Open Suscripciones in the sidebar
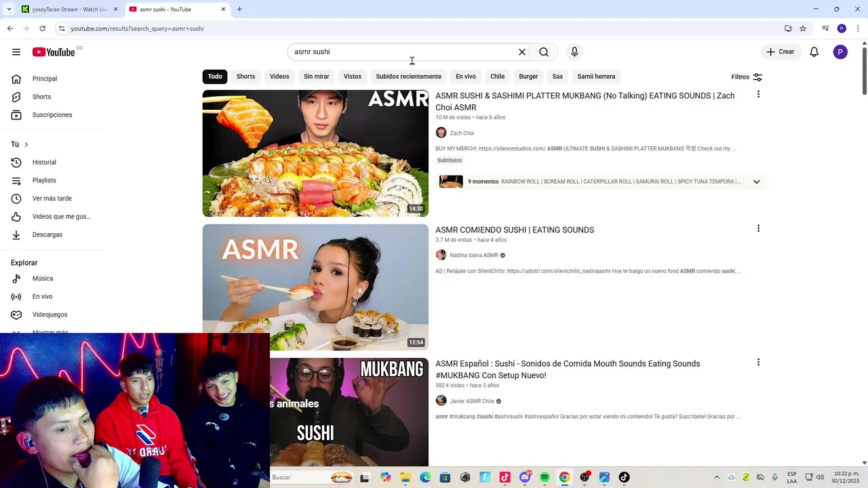 [x=52, y=115]
